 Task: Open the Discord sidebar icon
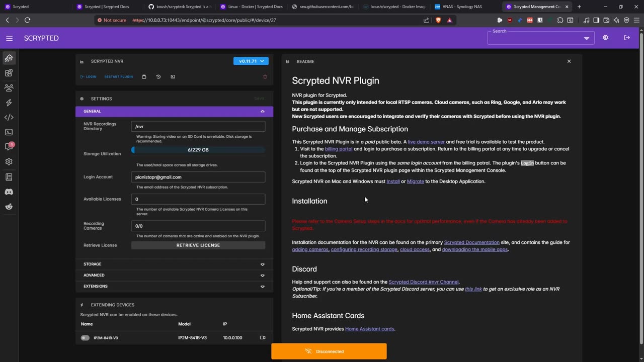tap(9, 192)
